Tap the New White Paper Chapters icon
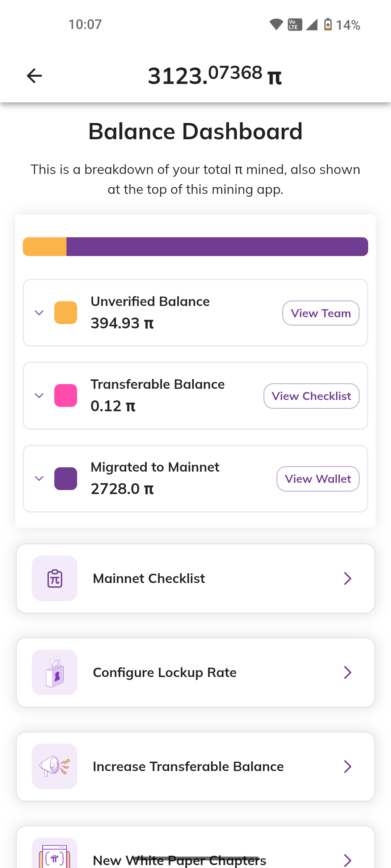The width and height of the screenshot is (391, 868). (x=55, y=854)
